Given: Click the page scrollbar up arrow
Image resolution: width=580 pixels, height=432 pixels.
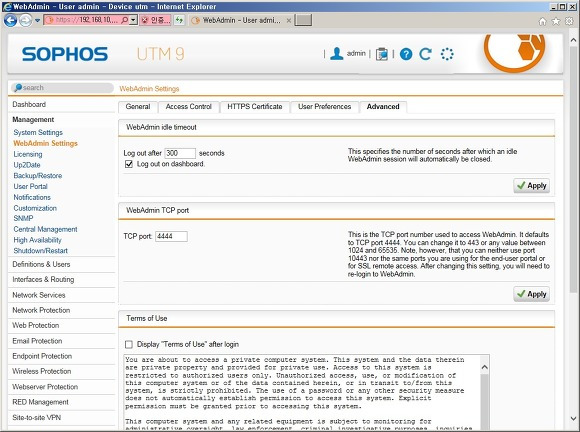Looking at the screenshot, I should pyautogui.click(x=573, y=40).
